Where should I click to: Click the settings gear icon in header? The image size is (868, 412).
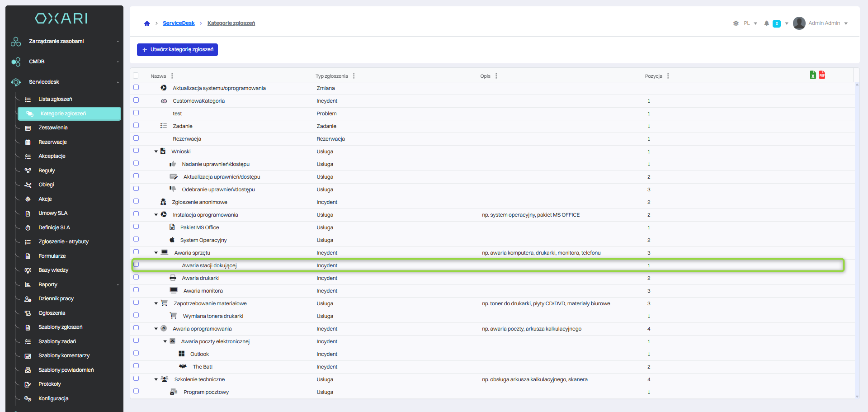click(736, 24)
